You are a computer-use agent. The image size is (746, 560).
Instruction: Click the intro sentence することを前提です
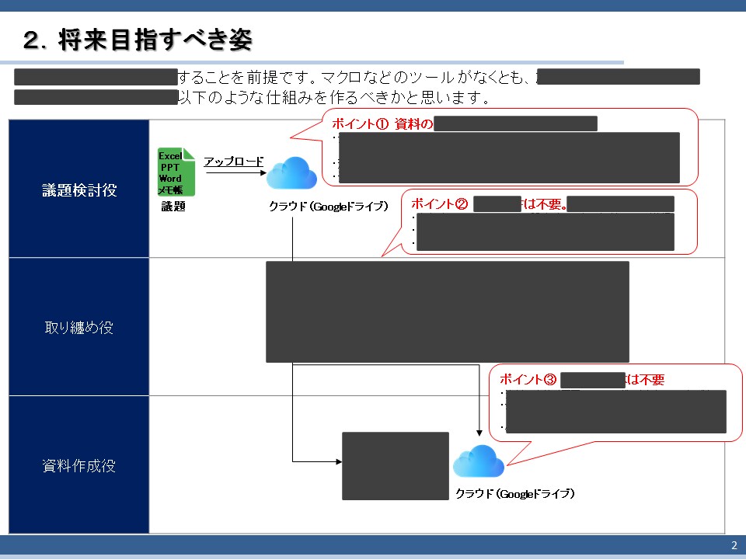(246, 77)
